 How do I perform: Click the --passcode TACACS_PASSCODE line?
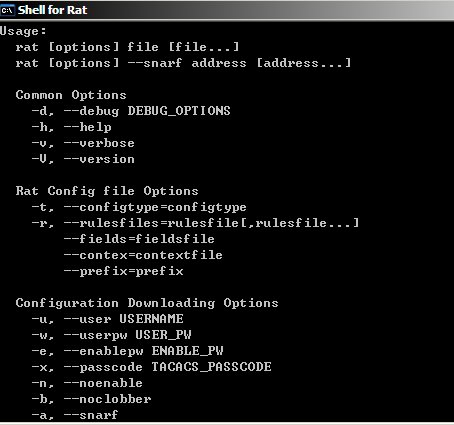pos(151,367)
